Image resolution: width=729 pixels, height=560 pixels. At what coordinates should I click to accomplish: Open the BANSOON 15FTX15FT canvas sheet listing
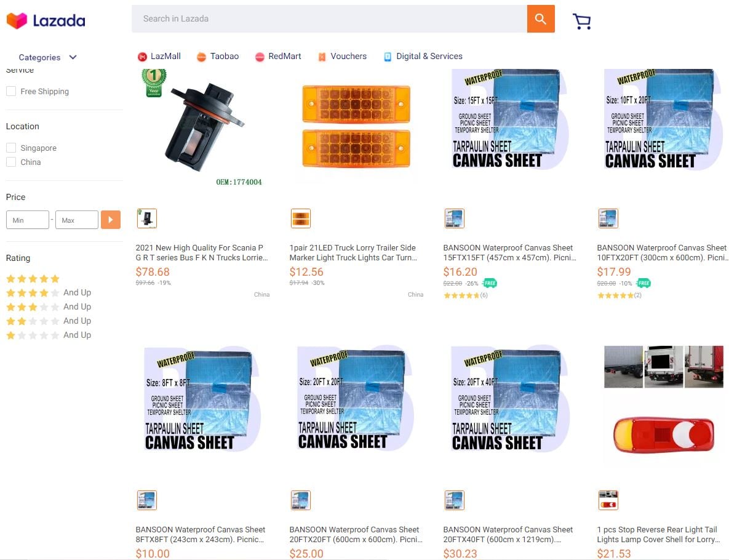[x=509, y=252]
